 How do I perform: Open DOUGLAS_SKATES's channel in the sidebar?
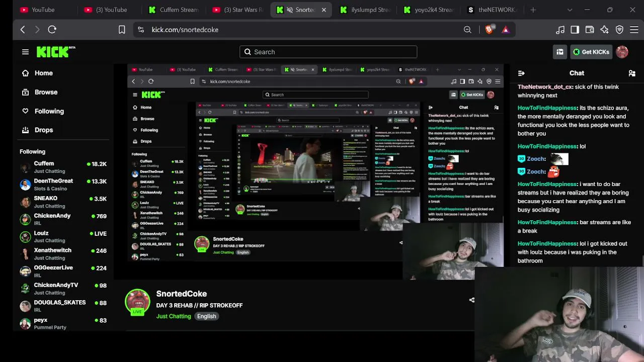point(63,306)
